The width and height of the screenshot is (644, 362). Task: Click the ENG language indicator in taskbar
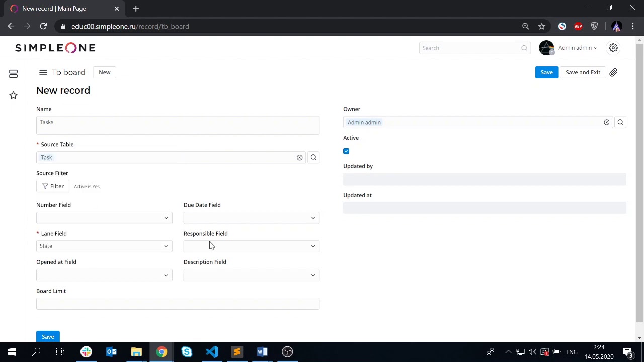(x=572, y=352)
